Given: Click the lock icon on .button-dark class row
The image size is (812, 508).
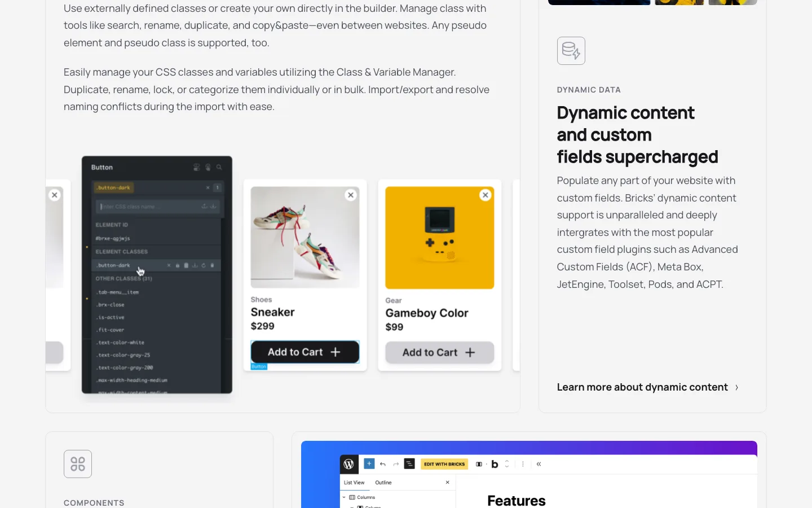Looking at the screenshot, I should pos(178,265).
